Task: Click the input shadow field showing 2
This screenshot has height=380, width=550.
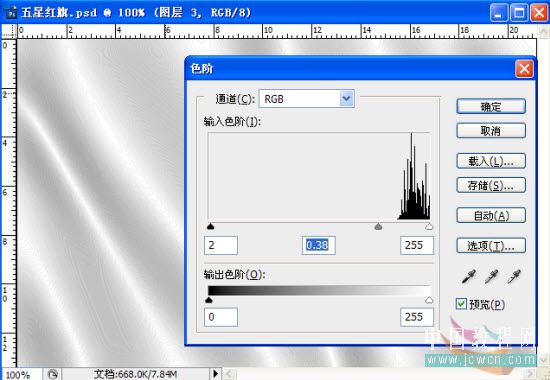Action: point(221,245)
